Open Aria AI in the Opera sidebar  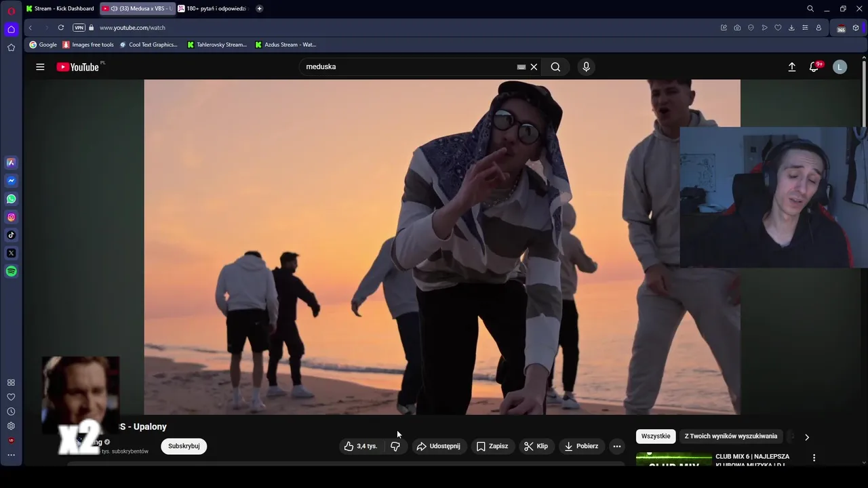click(x=11, y=163)
